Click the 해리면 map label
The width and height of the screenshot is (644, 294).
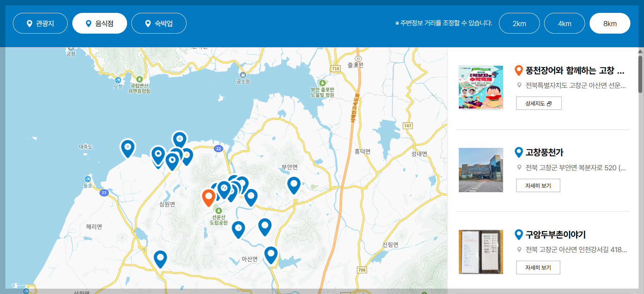click(94, 227)
